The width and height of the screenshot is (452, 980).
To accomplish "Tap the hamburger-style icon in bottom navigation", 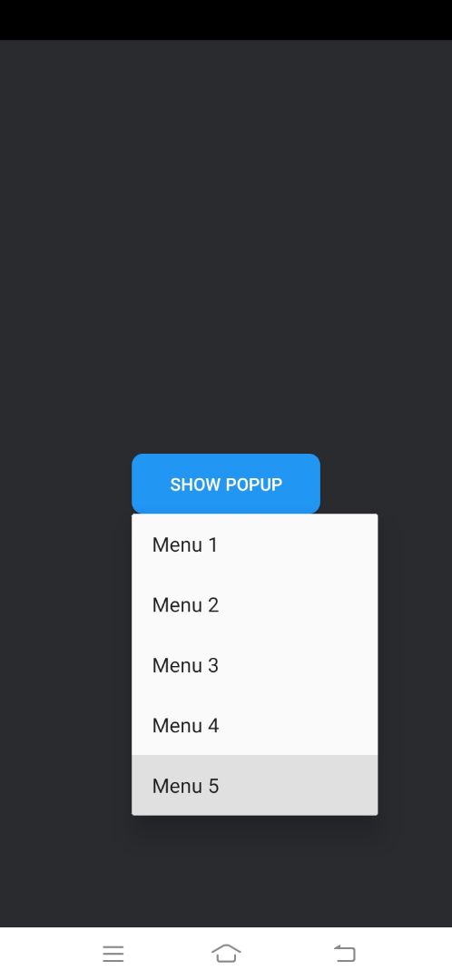I will pos(113,954).
